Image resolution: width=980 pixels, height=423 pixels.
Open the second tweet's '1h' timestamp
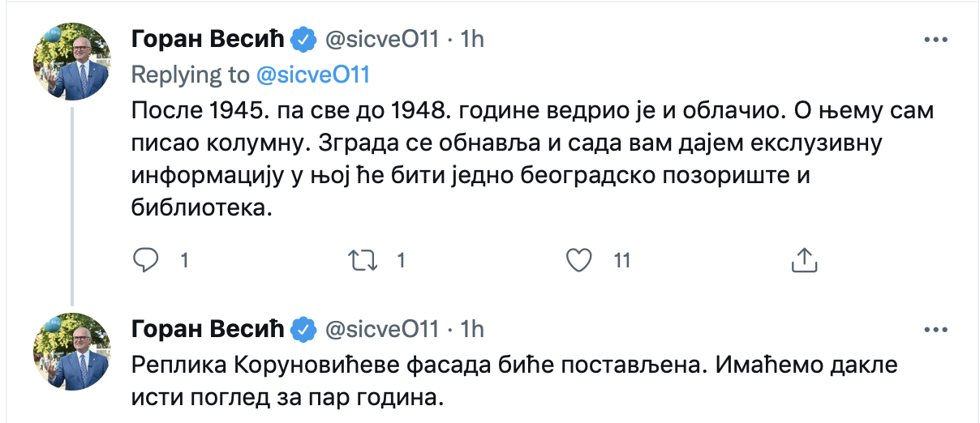pos(471,329)
